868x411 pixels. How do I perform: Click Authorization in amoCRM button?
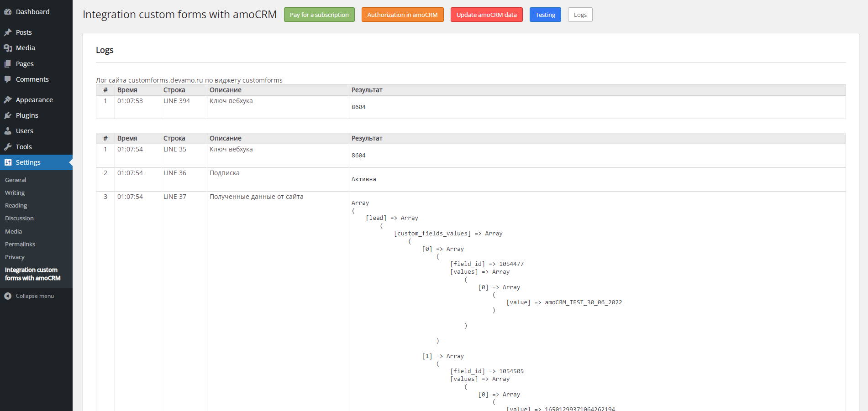pos(402,15)
